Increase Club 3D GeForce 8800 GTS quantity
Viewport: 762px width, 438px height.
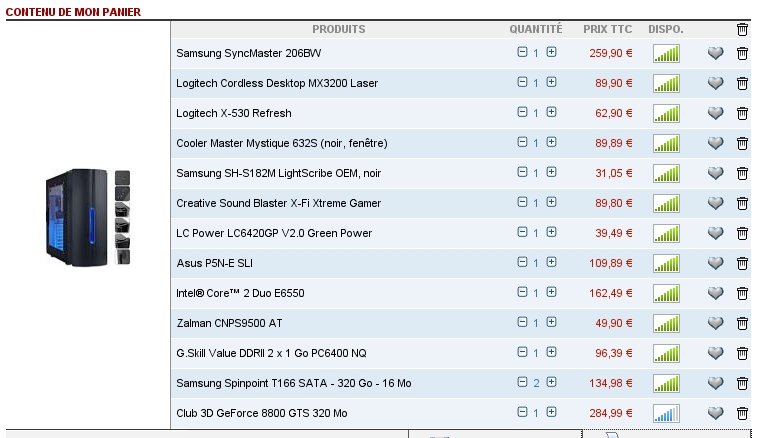(551, 412)
